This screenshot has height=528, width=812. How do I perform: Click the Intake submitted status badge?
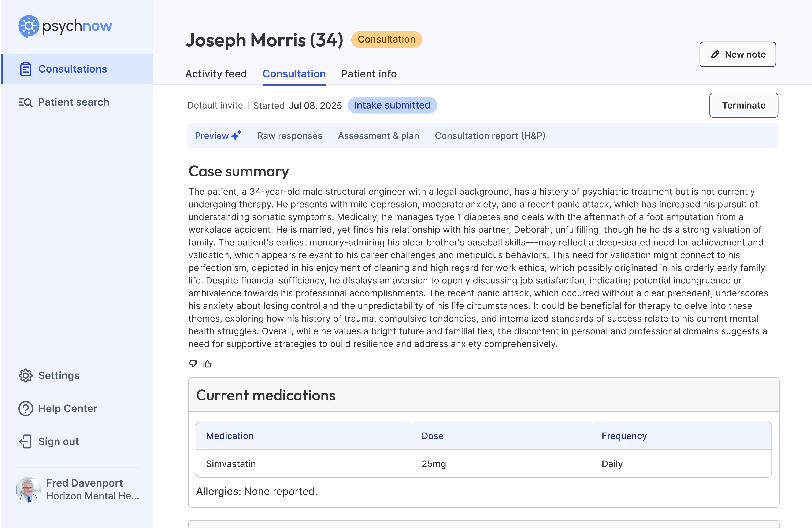(x=392, y=105)
